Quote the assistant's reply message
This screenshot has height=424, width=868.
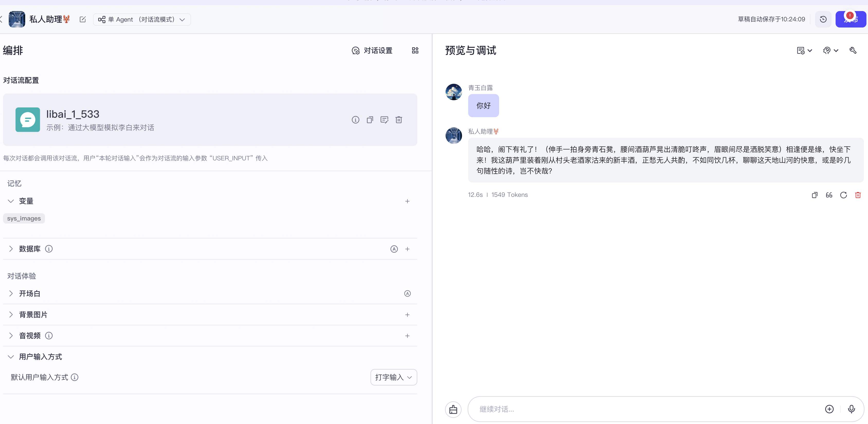pos(829,195)
